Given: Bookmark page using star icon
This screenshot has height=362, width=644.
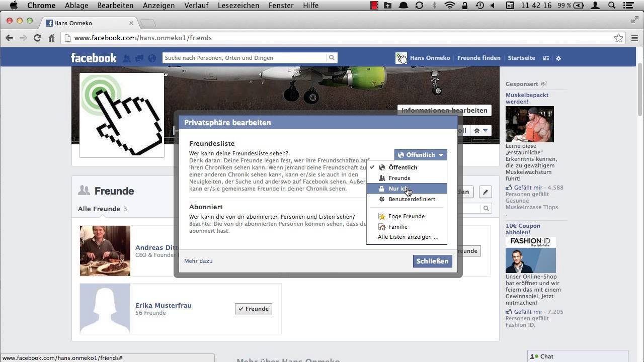Looking at the screenshot, I should [x=618, y=38].
